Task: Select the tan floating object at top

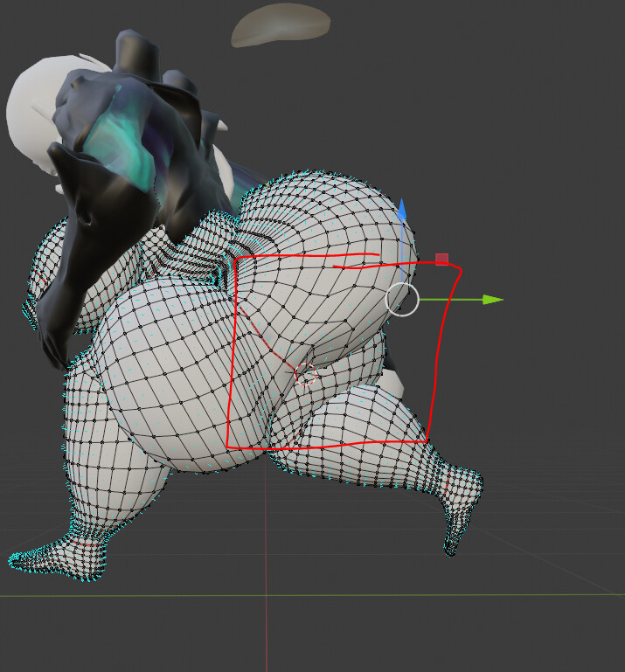Action: point(280,24)
